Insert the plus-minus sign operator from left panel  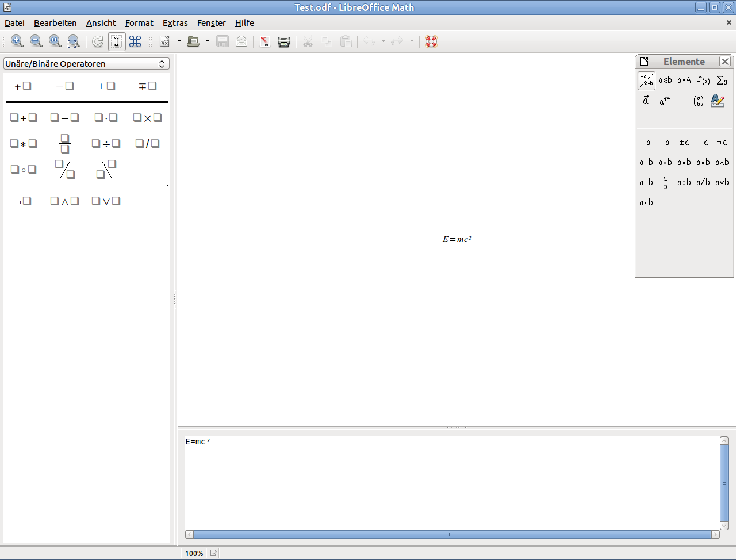(106, 86)
